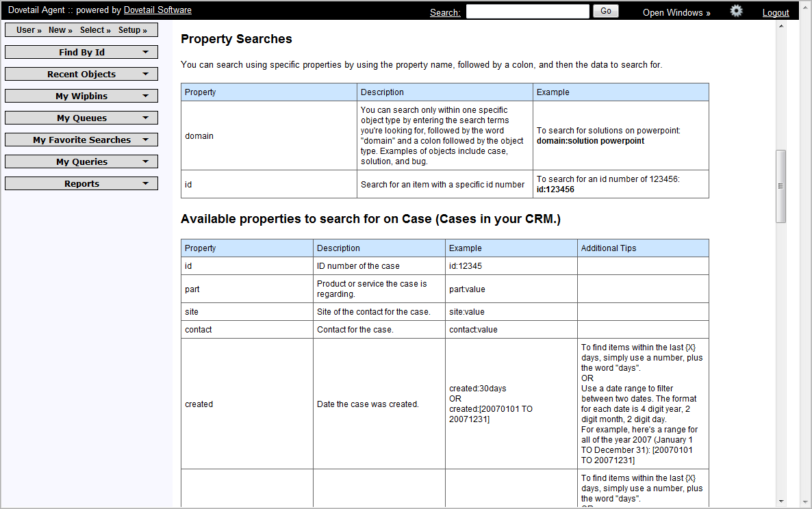This screenshot has height=509, width=812.
Task: Open the Select menu
Action: [95, 30]
